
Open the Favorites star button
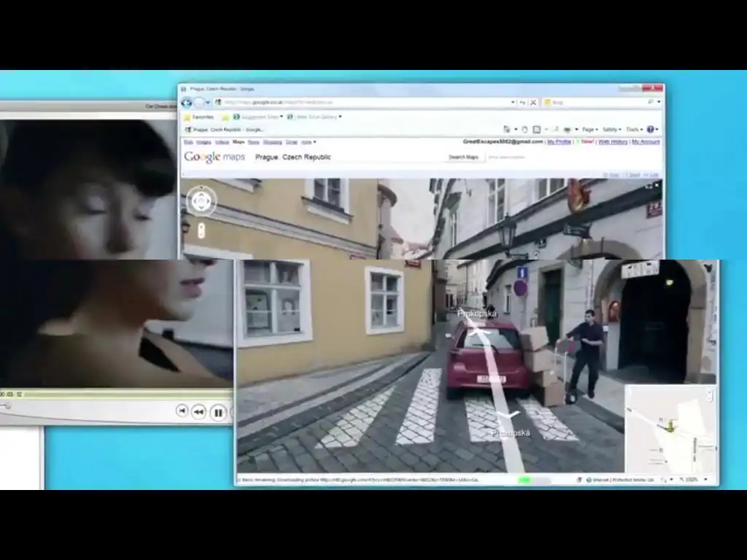199,117
